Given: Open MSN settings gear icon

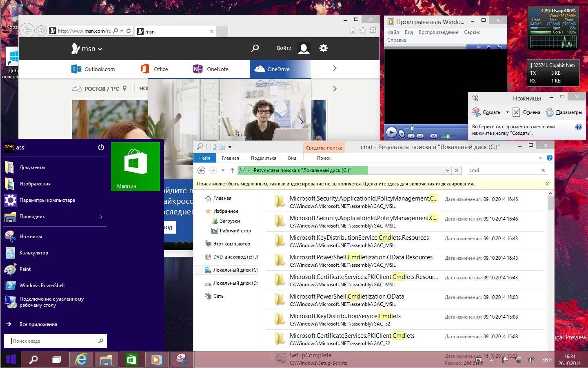Looking at the screenshot, I should tap(324, 48).
